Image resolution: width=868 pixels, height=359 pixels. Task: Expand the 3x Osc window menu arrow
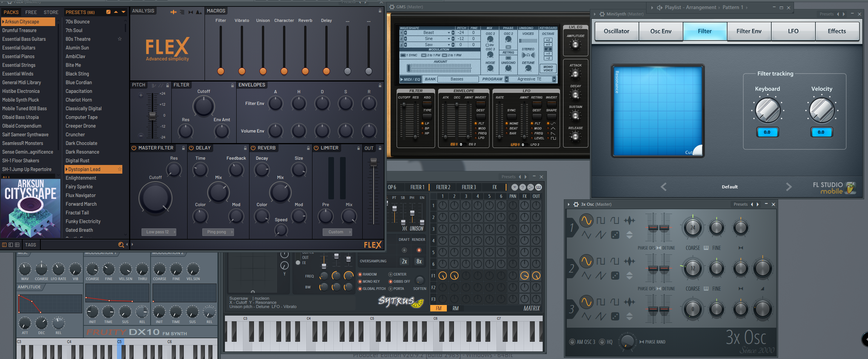[x=569, y=204]
